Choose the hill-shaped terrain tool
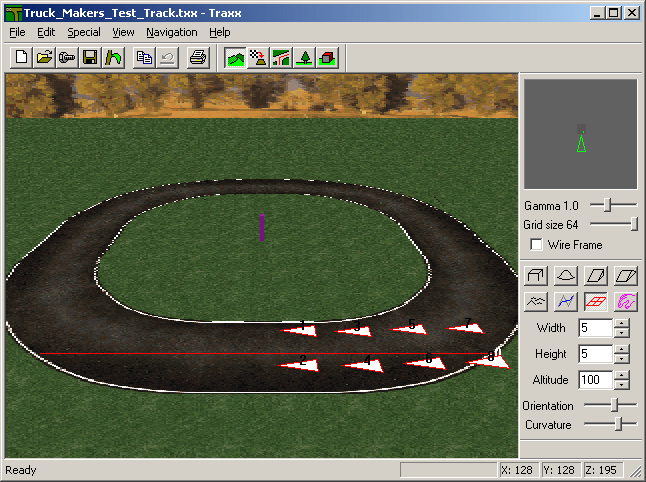This screenshot has height=482, width=646. pos(565,275)
